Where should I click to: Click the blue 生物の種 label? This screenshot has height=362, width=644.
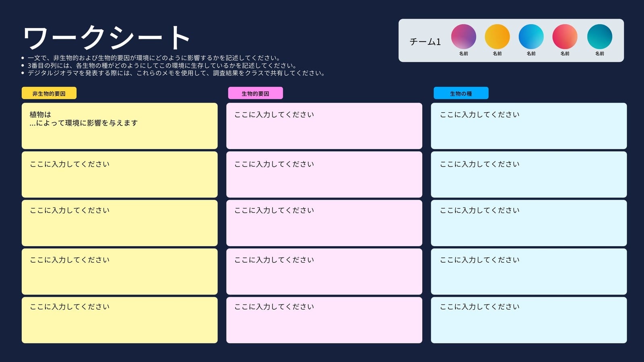[461, 93]
